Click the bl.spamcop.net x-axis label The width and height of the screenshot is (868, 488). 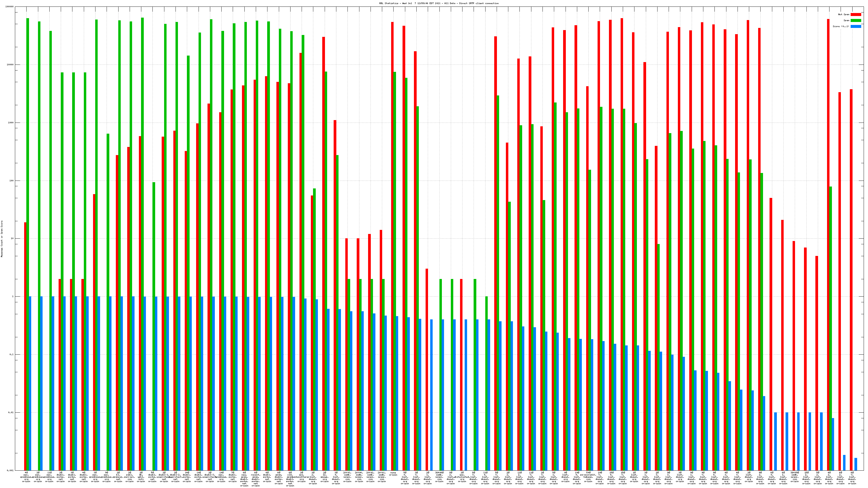(x=118, y=477)
